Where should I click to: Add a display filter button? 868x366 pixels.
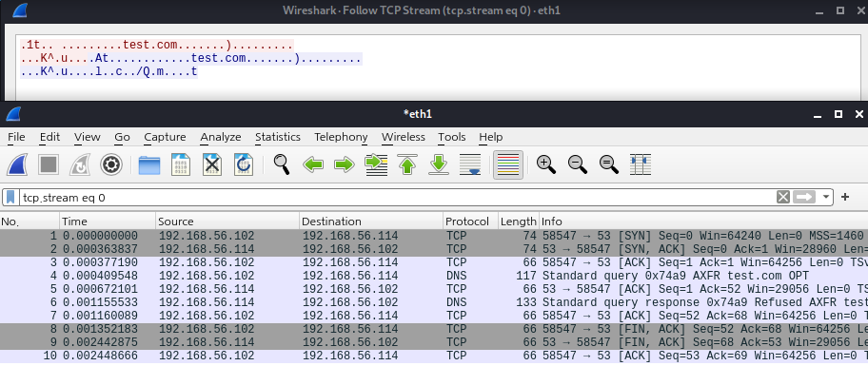coord(845,197)
